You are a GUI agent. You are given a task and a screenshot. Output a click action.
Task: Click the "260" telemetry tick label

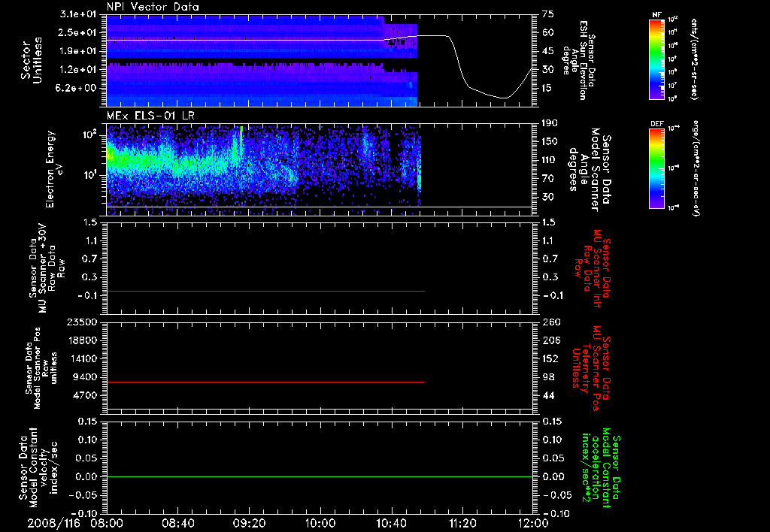pyautogui.click(x=550, y=322)
